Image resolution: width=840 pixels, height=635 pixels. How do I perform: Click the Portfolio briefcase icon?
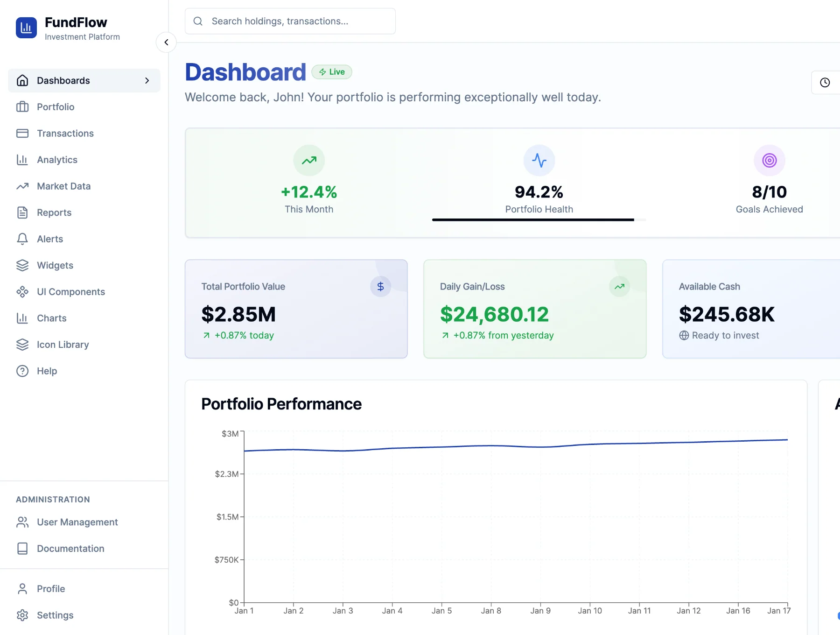pos(22,107)
